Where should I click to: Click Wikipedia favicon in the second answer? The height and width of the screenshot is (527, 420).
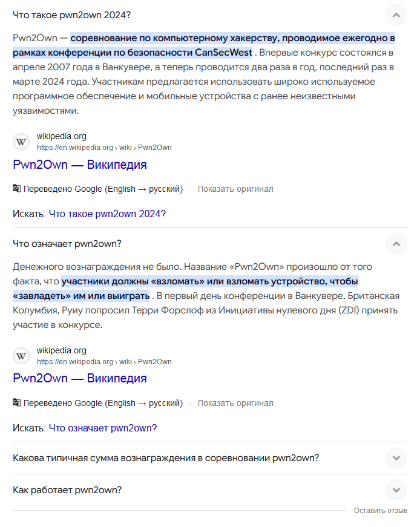pyautogui.click(x=21, y=356)
